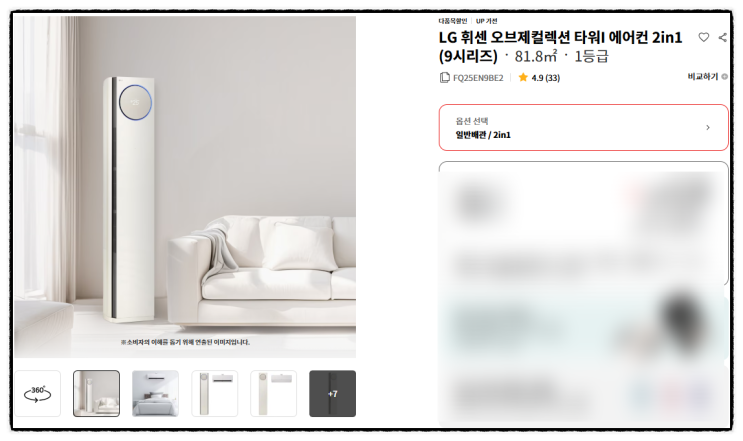Open the 360° view thumbnail
743x441 pixels.
click(37, 394)
